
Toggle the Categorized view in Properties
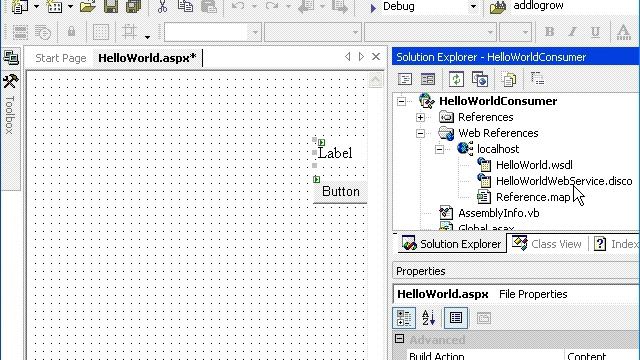[404, 318]
